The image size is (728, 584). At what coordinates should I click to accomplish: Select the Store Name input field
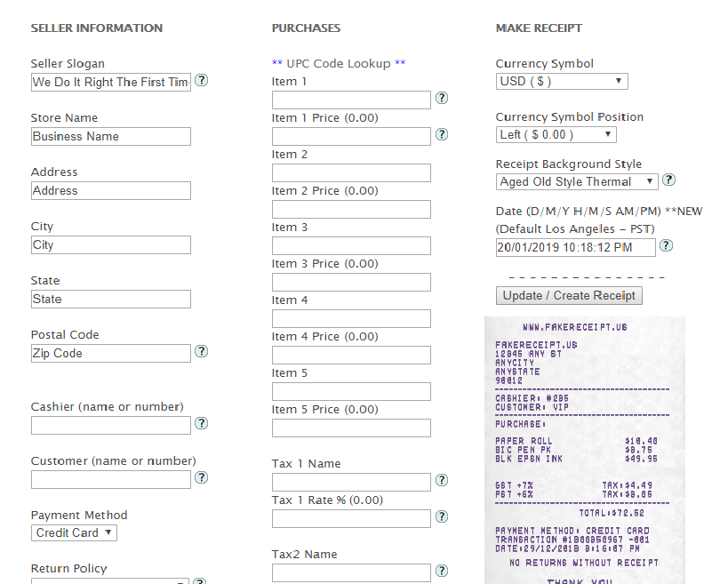pos(111,137)
